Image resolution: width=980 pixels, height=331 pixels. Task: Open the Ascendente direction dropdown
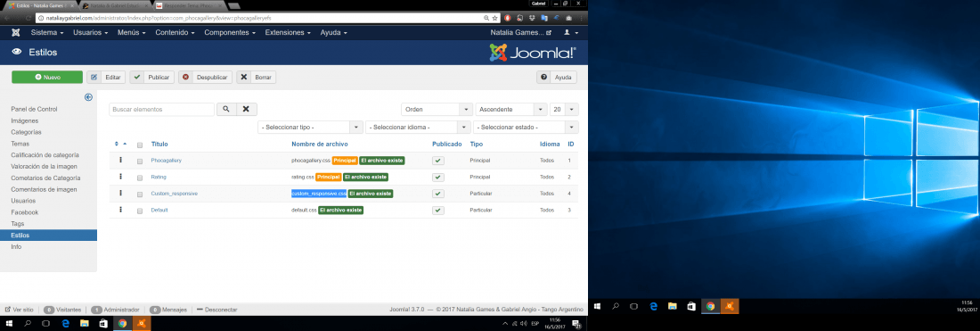click(x=510, y=109)
